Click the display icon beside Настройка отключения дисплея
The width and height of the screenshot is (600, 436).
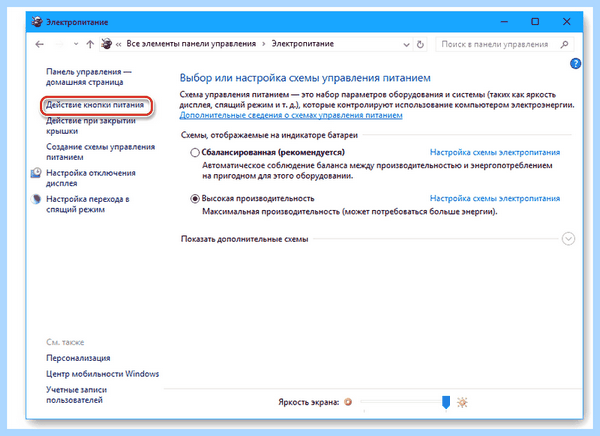pos(36,173)
